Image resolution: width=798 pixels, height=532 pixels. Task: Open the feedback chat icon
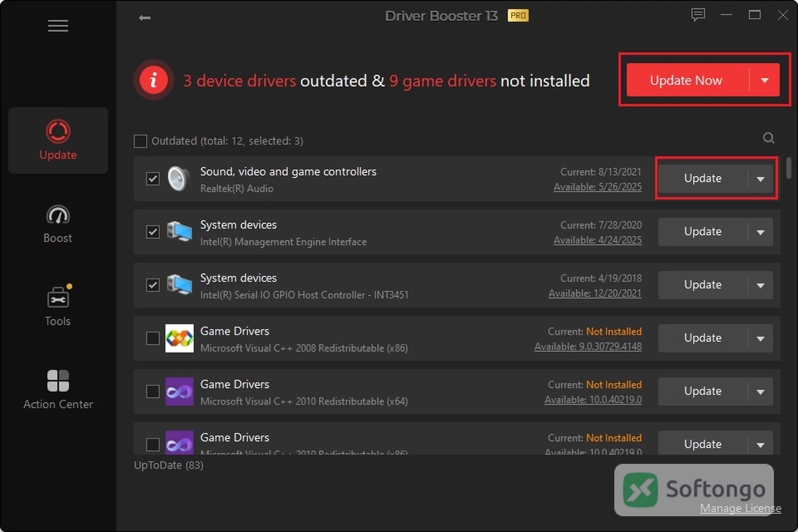[x=698, y=15]
